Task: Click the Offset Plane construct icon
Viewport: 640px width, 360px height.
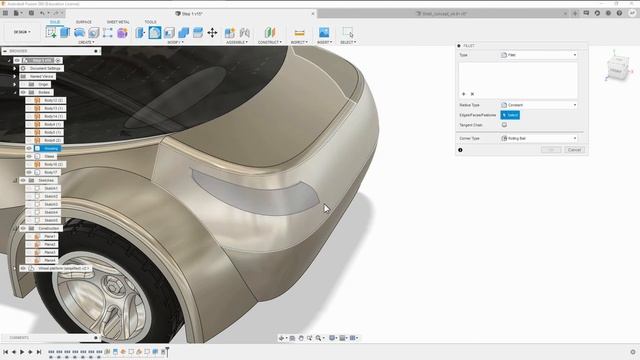Action: [x=270, y=32]
